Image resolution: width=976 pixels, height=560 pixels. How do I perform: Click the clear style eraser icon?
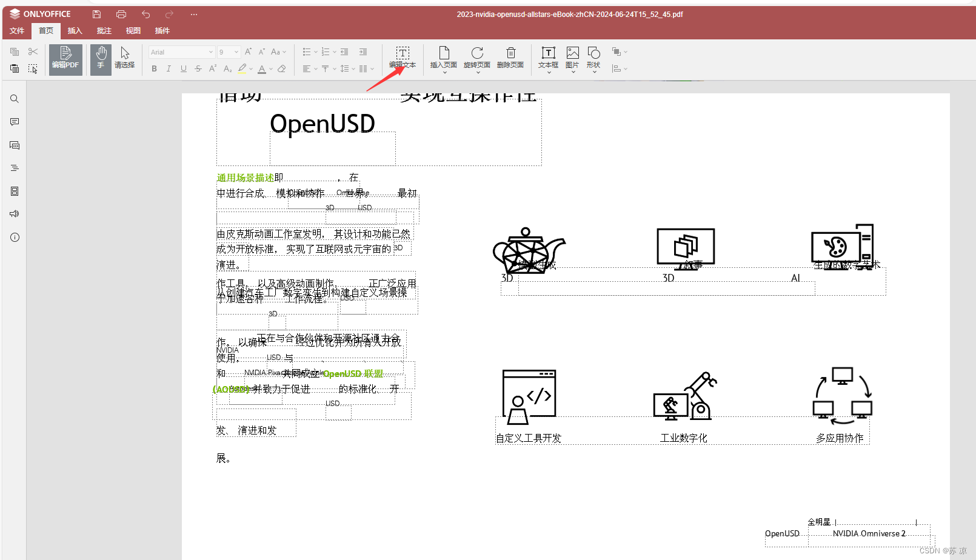(282, 69)
